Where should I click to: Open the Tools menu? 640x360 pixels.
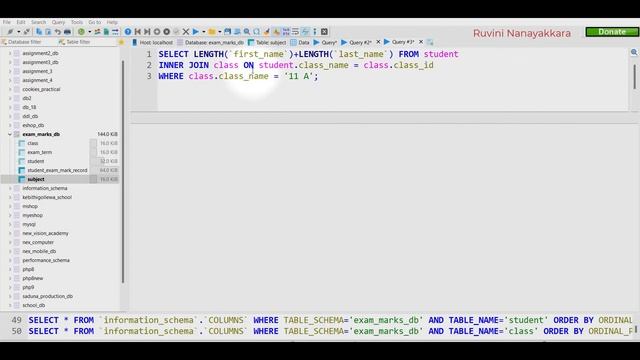pos(77,22)
